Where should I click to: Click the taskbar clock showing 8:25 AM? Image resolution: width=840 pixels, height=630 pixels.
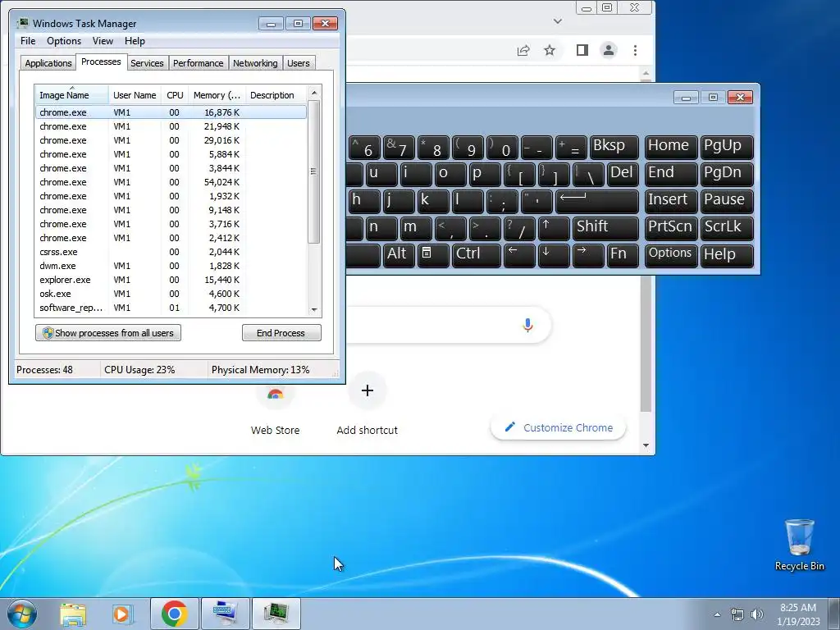point(798,614)
